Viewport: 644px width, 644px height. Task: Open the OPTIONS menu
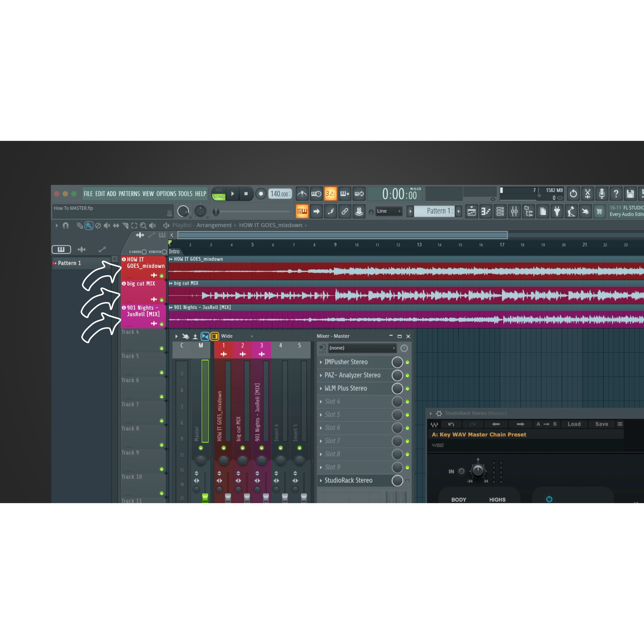[166, 194]
